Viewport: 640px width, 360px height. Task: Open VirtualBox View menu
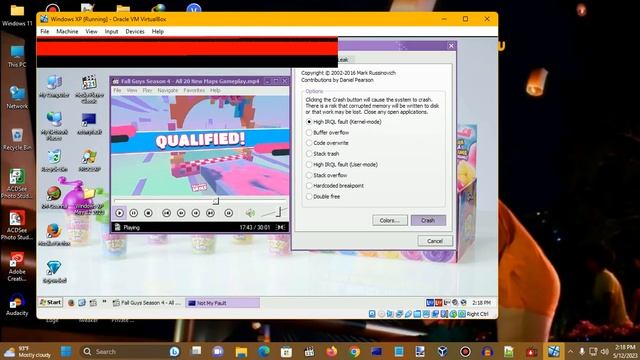point(91,31)
